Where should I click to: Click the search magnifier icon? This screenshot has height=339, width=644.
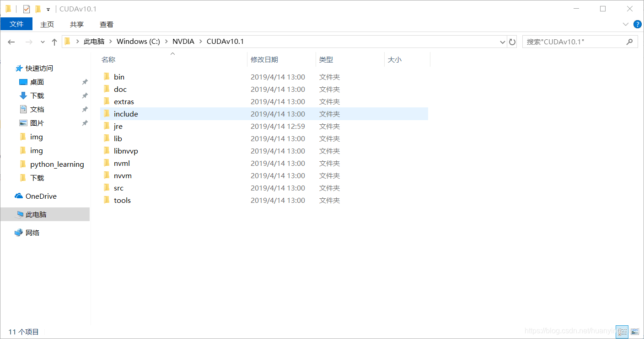click(x=629, y=42)
